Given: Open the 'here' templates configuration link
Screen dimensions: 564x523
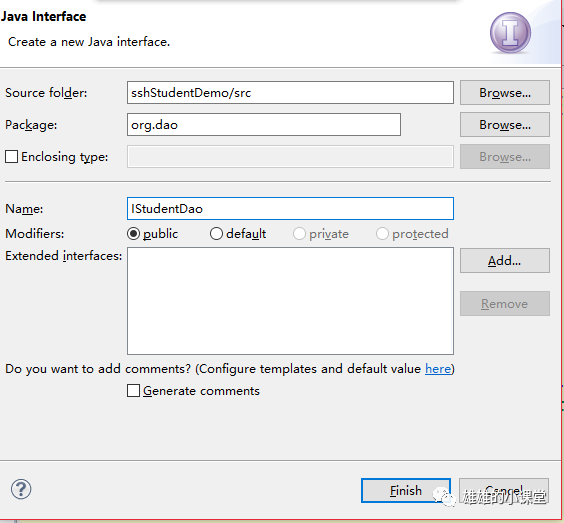Looking at the screenshot, I should coord(438,369).
